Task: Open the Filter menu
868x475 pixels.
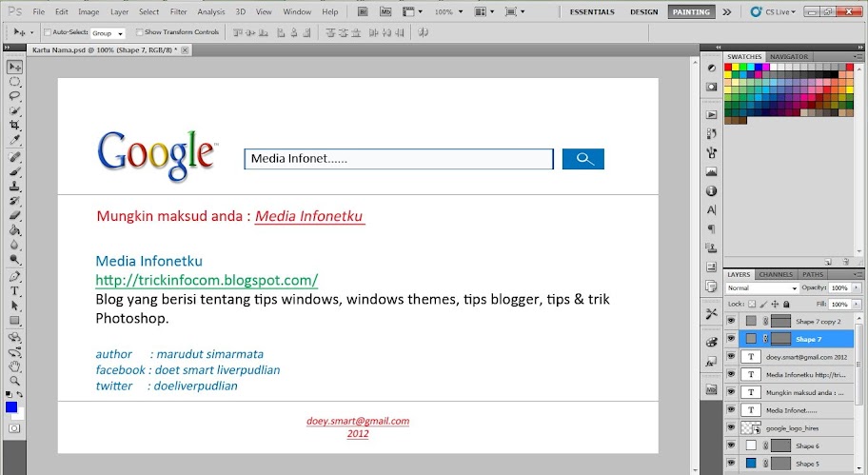Action: (178, 11)
